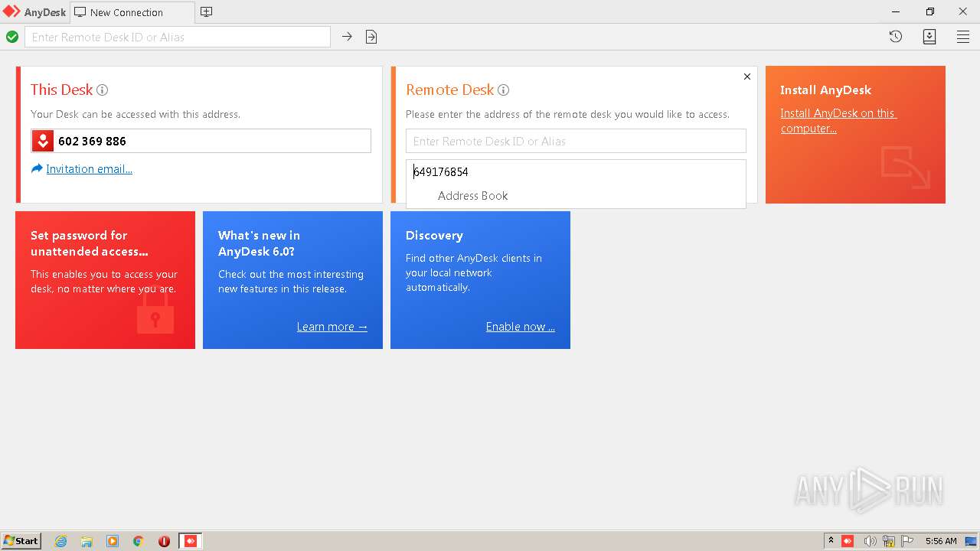
Task: Click the connect arrow next to the address bar
Action: 347,37
